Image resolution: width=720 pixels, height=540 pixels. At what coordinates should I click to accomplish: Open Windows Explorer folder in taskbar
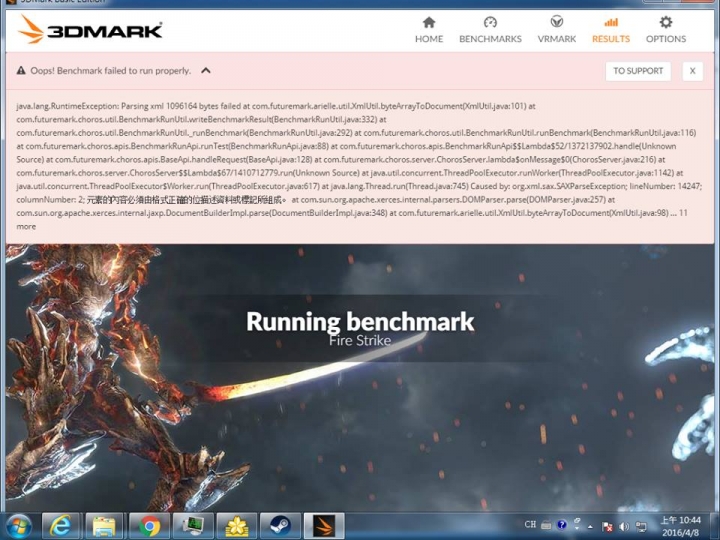[x=104, y=526]
